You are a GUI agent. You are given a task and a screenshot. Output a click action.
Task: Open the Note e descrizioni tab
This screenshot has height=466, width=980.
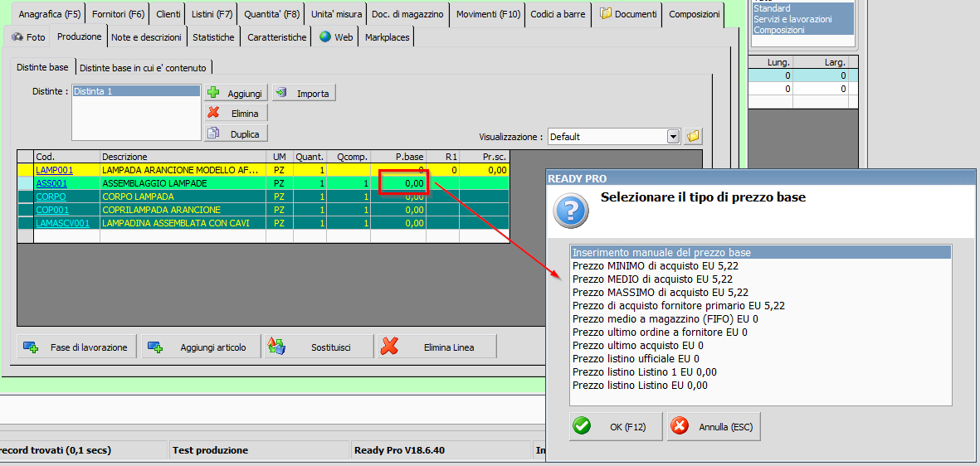146,36
